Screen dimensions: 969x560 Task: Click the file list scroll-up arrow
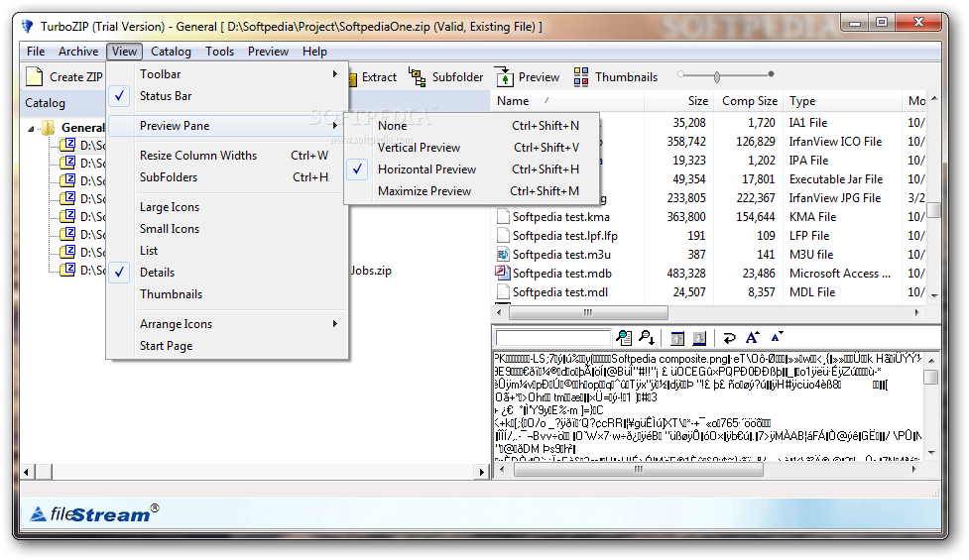click(x=933, y=98)
